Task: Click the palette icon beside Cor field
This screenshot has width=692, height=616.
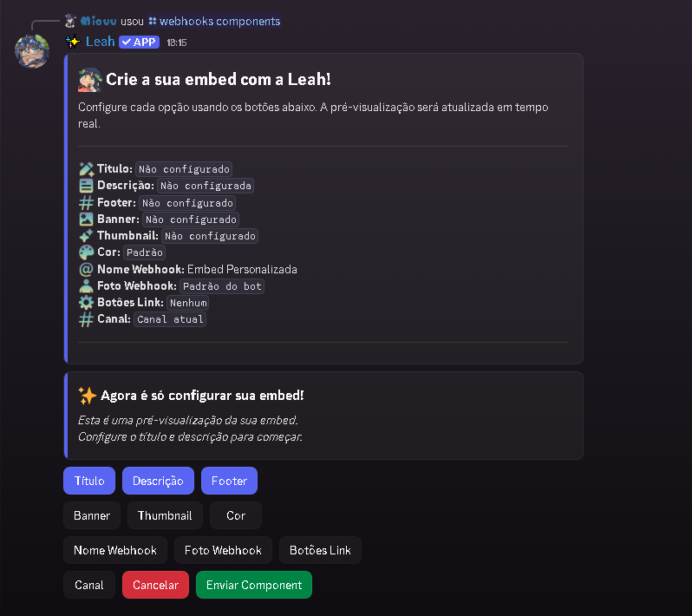Action: point(86,252)
